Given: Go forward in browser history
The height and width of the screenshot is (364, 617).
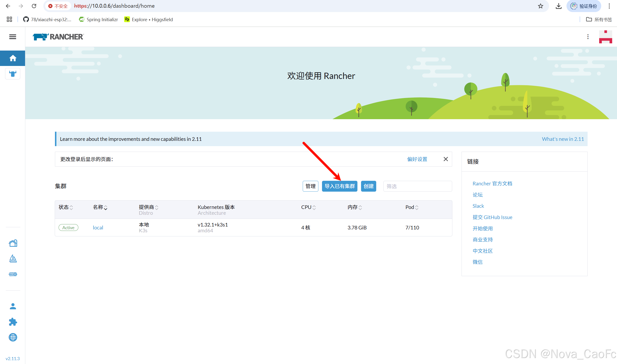Looking at the screenshot, I should click(x=21, y=6).
